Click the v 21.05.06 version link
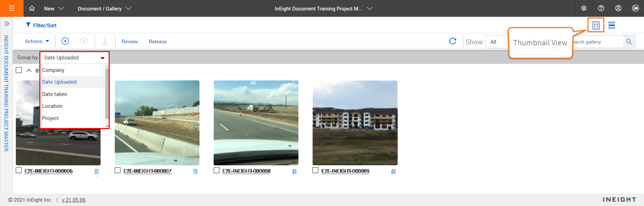 (x=74, y=200)
